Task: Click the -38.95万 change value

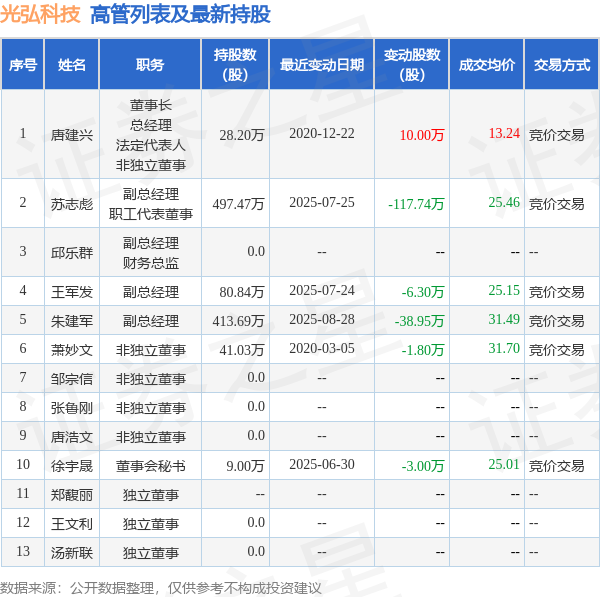Action: 419,321
